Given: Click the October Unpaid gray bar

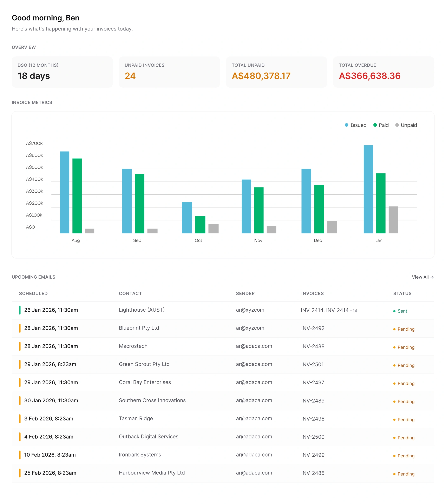Looking at the screenshot, I should 213,228.
